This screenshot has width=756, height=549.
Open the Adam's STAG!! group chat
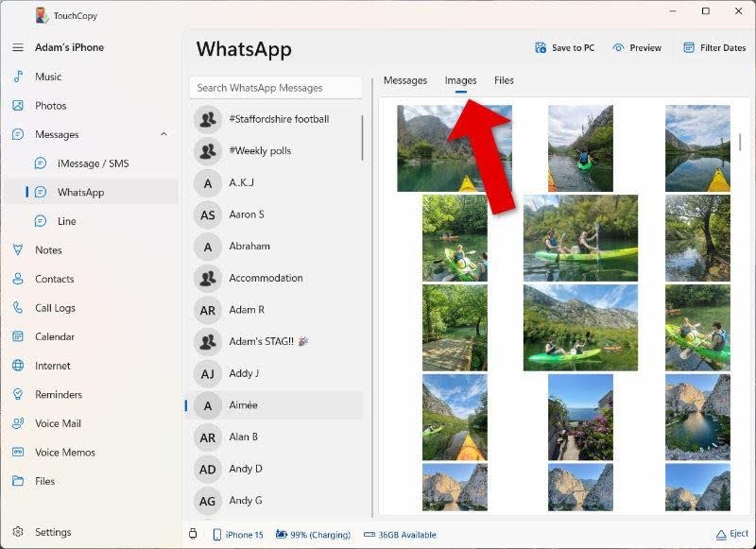(x=275, y=342)
